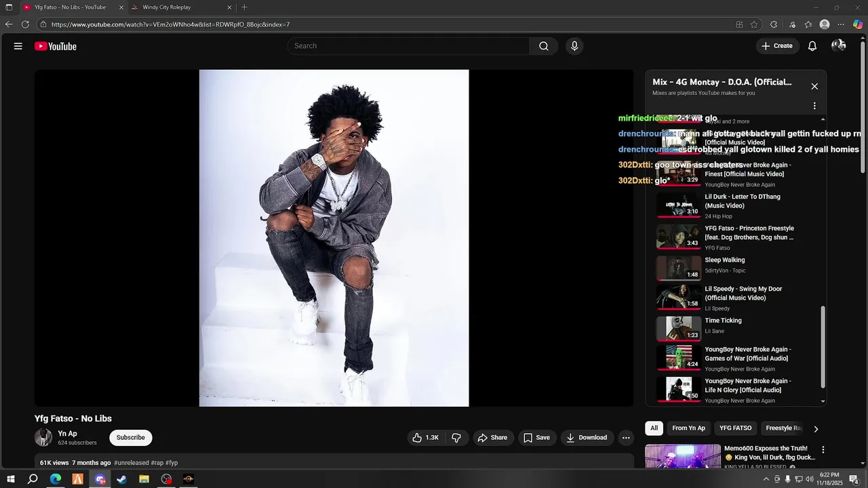The height and width of the screenshot is (488, 868).
Task: Open YouTube account avatar menu
Action: pyautogui.click(x=839, y=45)
